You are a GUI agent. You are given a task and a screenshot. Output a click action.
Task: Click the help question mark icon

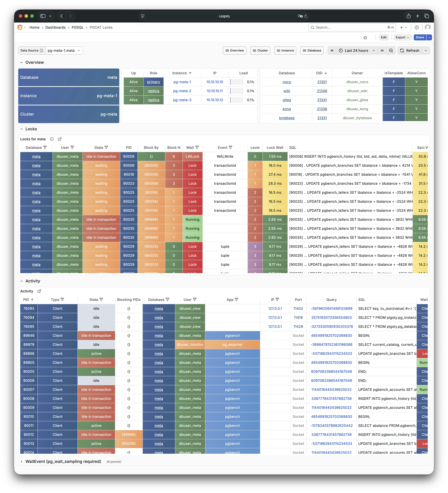point(417,27)
